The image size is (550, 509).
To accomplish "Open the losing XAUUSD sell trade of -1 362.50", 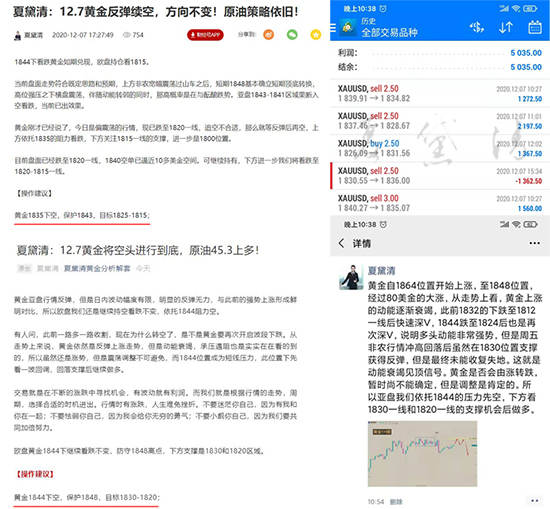I will (x=440, y=175).
